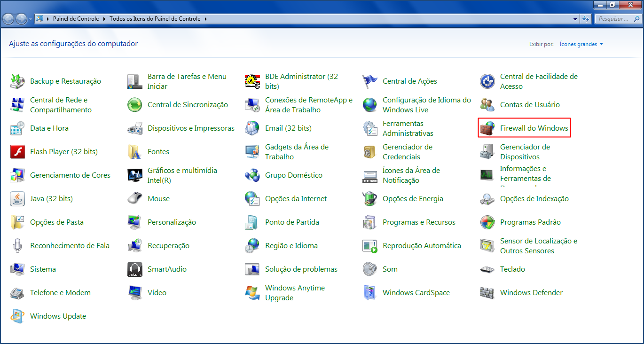
Task: Open the Grupo Doméstico icon
Action: pos(252,175)
